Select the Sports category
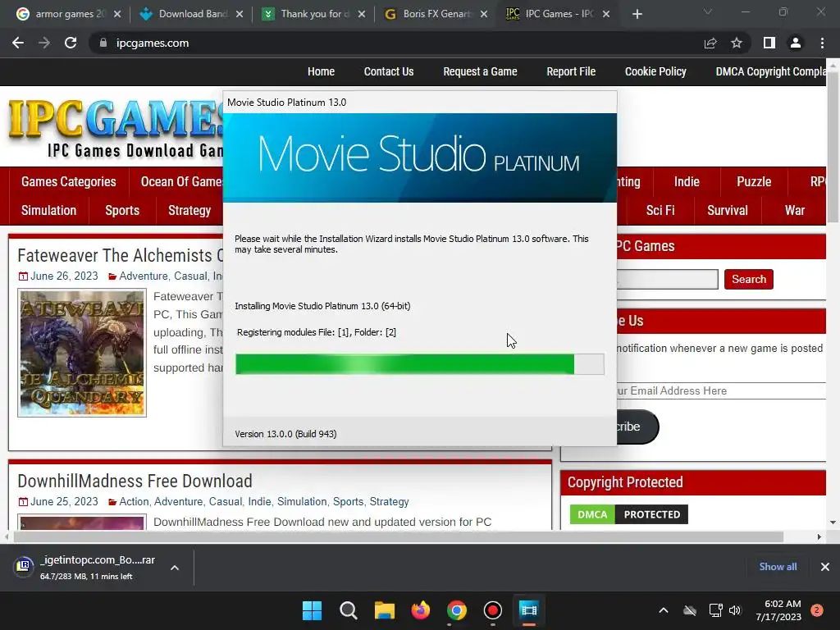This screenshot has height=630, width=840. tap(122, 211)
